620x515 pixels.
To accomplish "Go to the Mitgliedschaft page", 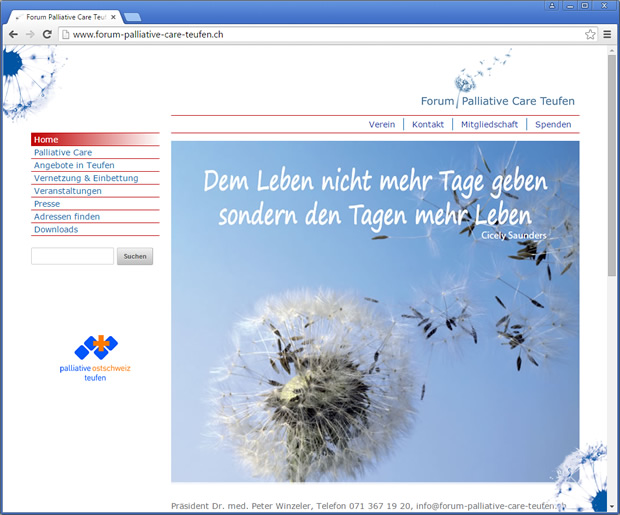I will pos(489,125).
